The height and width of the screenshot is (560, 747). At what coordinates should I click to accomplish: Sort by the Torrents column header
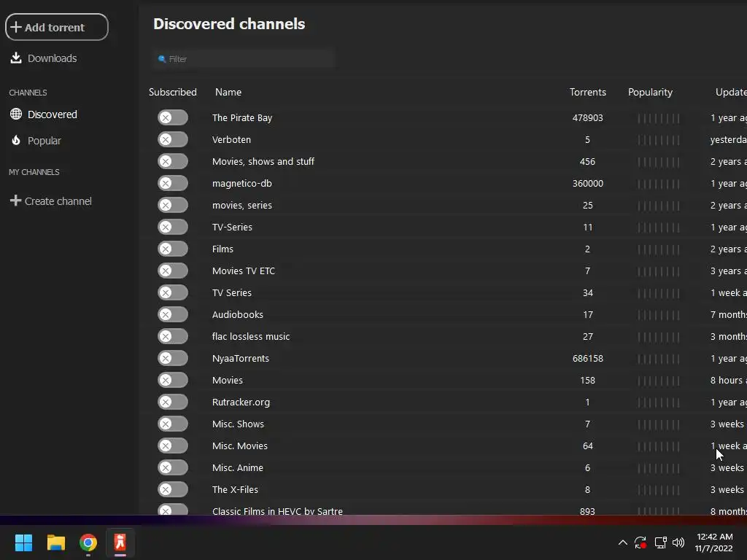tap(588, 92)
